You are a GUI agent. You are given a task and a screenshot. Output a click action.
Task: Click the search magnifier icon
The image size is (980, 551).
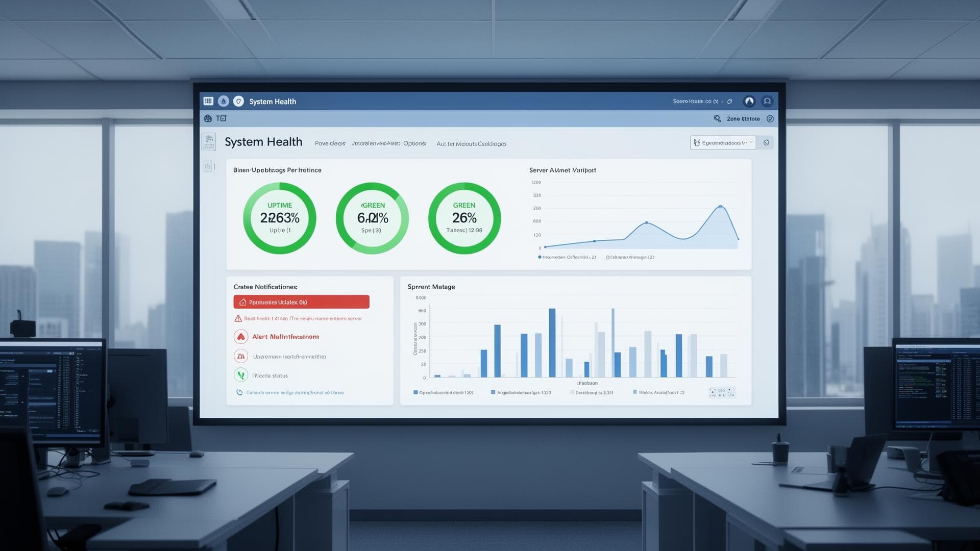(717, 118)
